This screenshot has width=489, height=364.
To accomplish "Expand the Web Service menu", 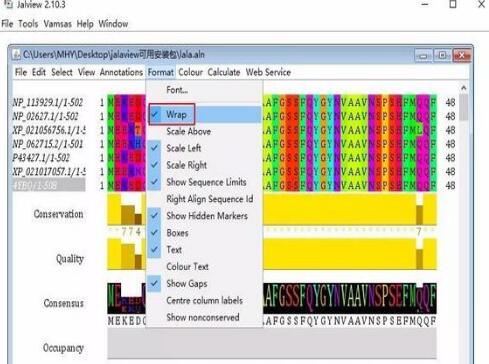I will tap(268, 72).
